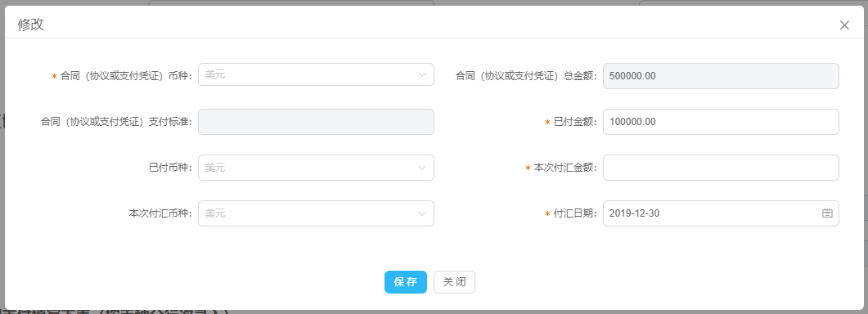Open the calendar icon in 付汇日期 field
868x314 pixels.
click(x=827, y=213)
